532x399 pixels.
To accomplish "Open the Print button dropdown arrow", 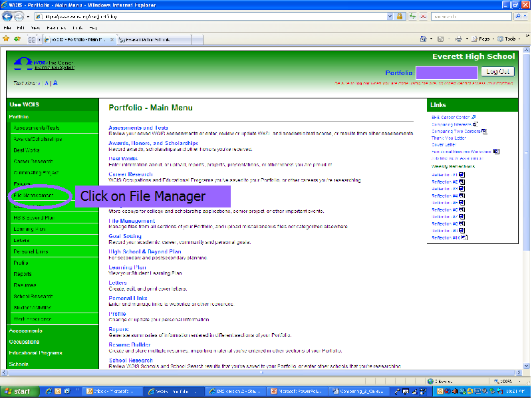I will (467, 39).
